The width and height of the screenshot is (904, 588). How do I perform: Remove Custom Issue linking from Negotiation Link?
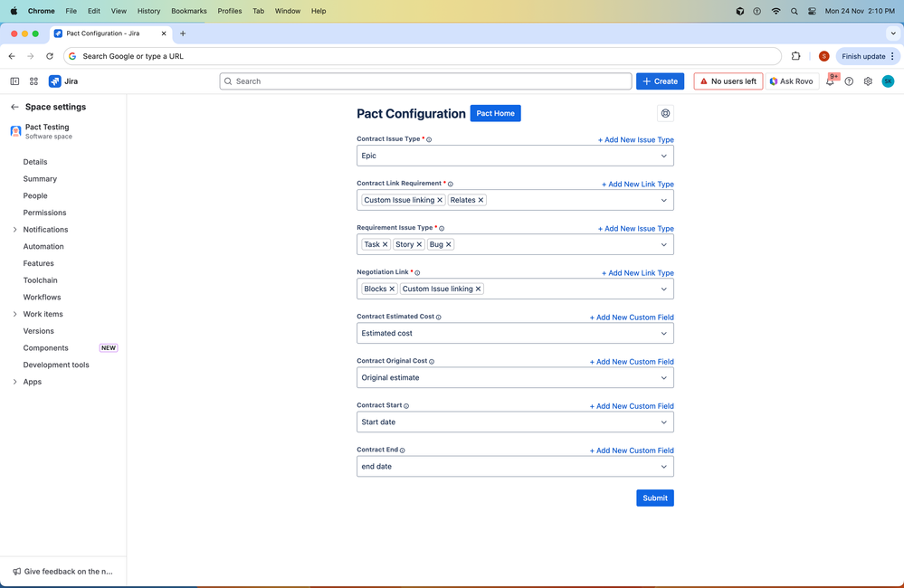click(x=478, y=289)
